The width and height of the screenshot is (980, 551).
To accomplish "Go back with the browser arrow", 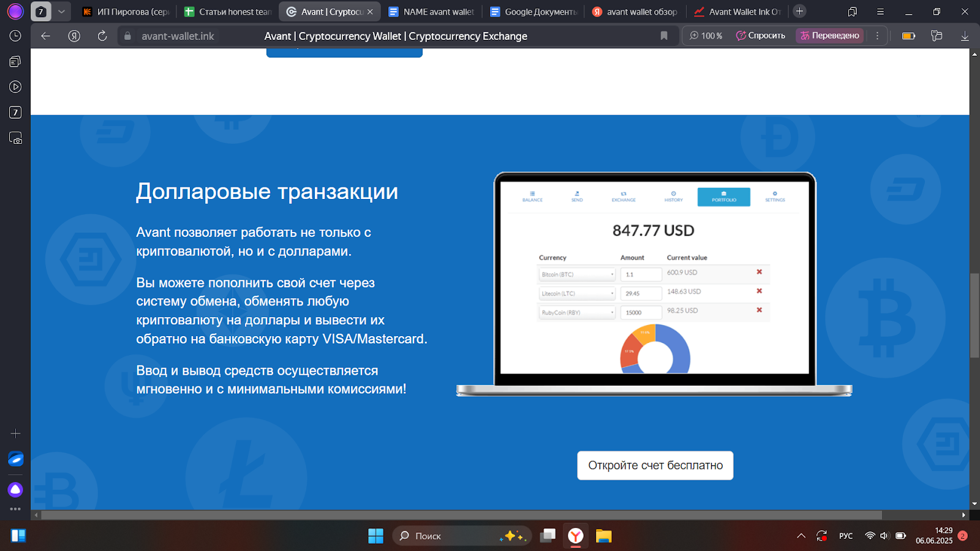I will tap(45, 36).
